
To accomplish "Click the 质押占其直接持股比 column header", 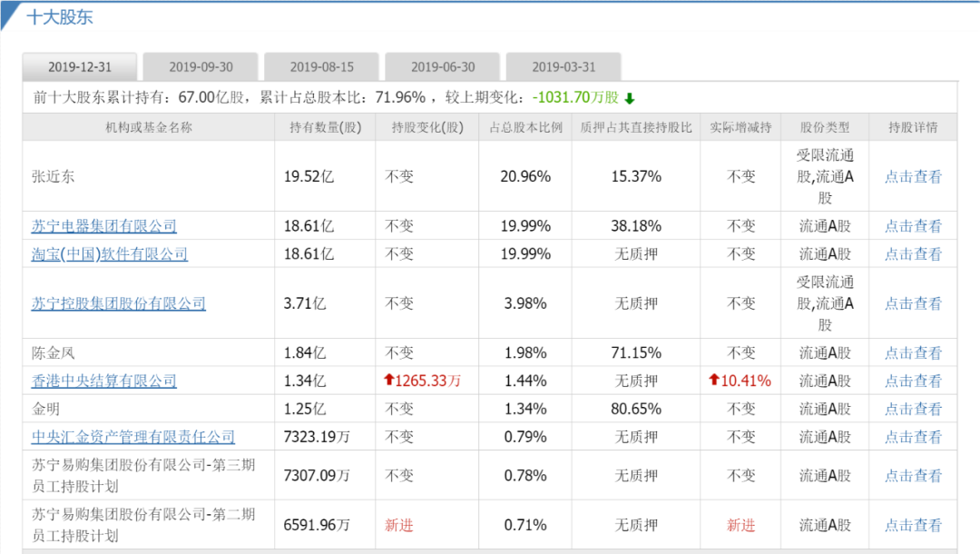I will click(x=636, y=127).
